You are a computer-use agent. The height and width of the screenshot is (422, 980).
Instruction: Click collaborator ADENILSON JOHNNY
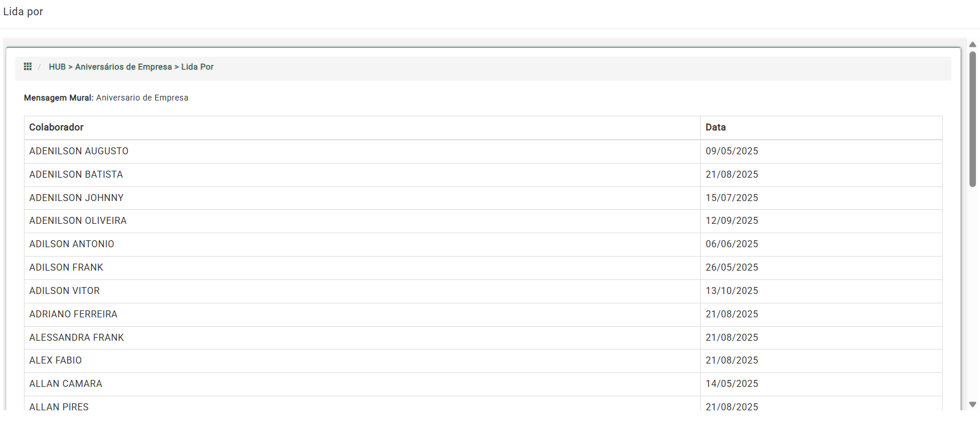[77, 198]
